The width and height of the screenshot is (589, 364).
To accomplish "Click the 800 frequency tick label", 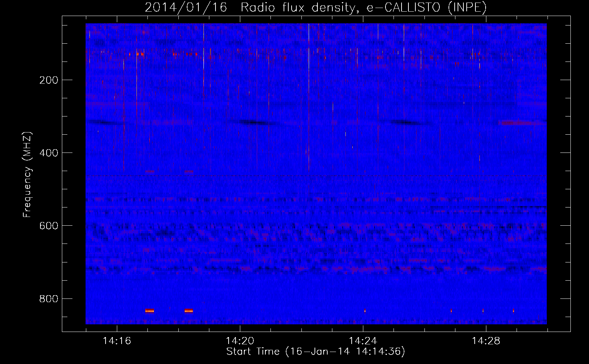I will 49,299.
